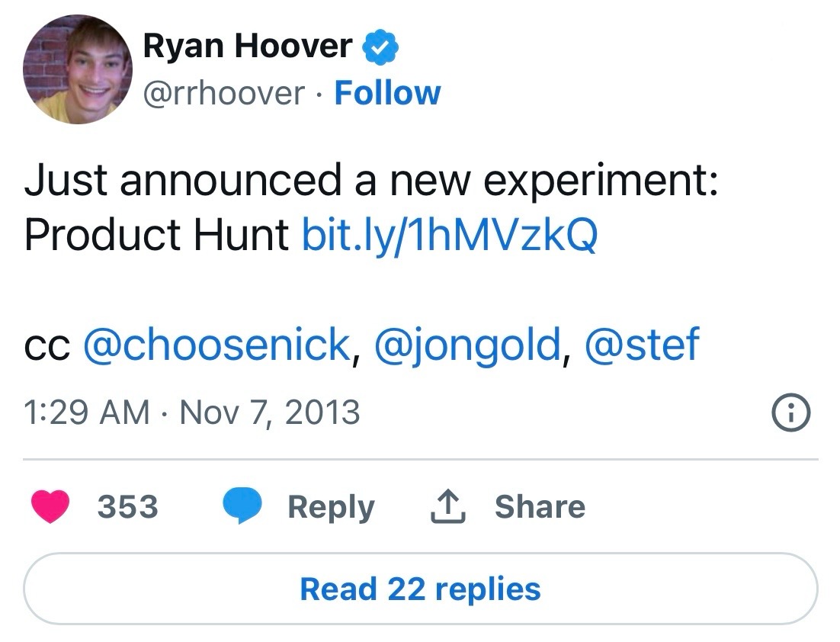Open the info circle icon
This screenshot has width=840, height=642.
tap(791, 413)
